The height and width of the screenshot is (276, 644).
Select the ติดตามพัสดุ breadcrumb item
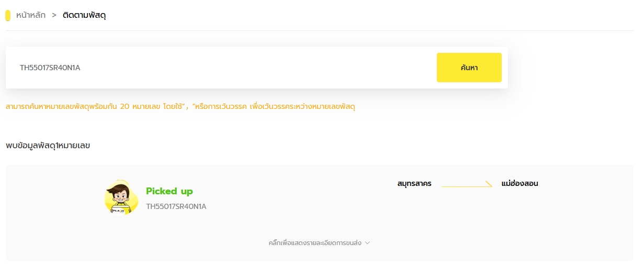point(84,15)
